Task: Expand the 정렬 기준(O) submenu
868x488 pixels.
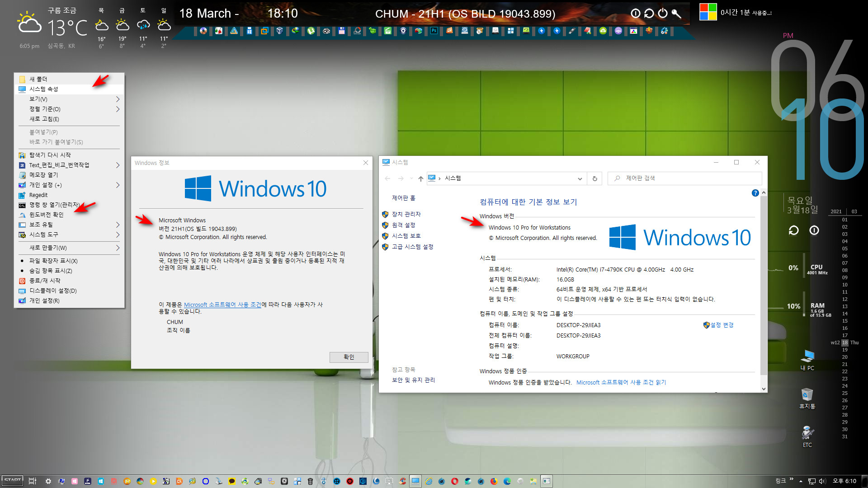Action: [69, 109]
